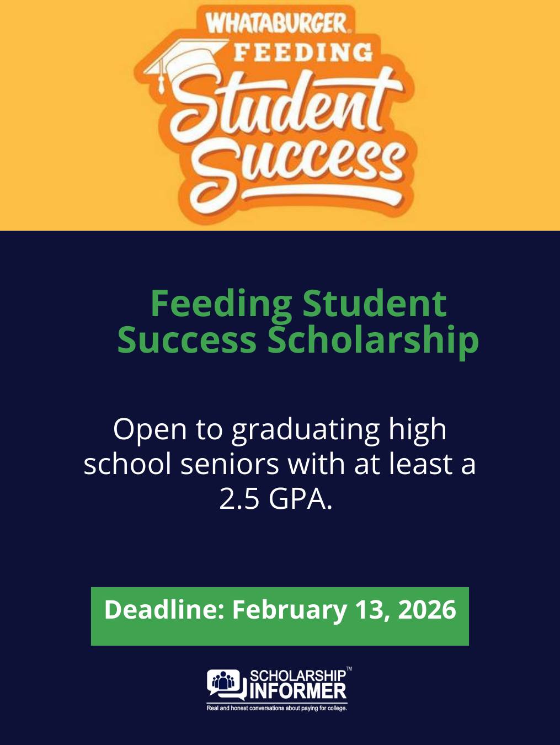
Task: Click the Success Scholarship heading line
Action: [x=298, y=340]
